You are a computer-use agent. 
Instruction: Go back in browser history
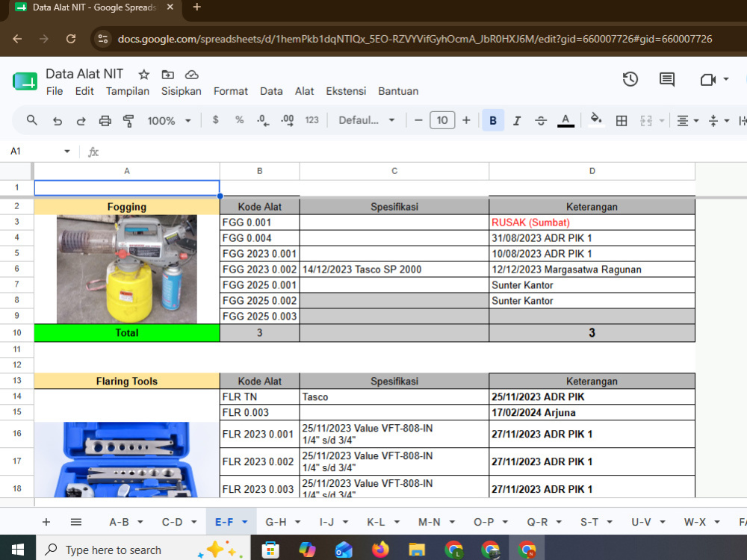(x=17, y=39)
